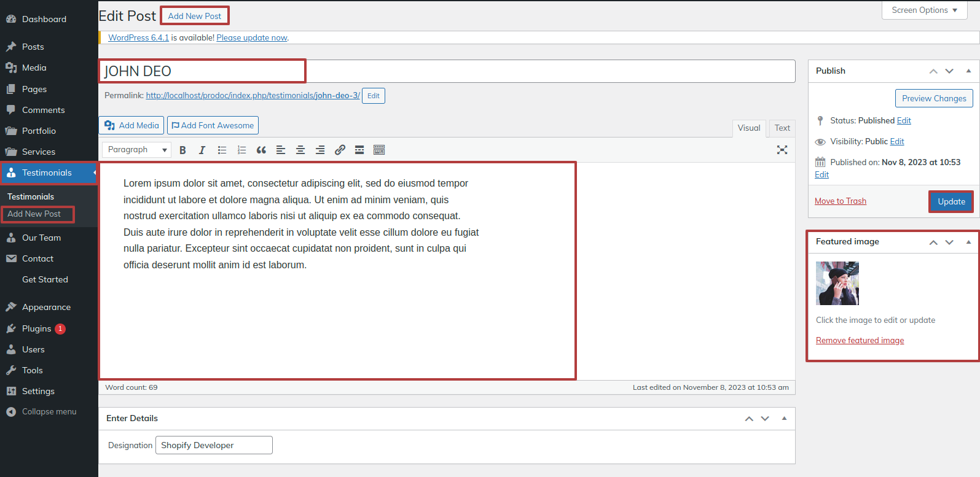Click the Update button
980x477 pixels.
(x=951, y=201)
